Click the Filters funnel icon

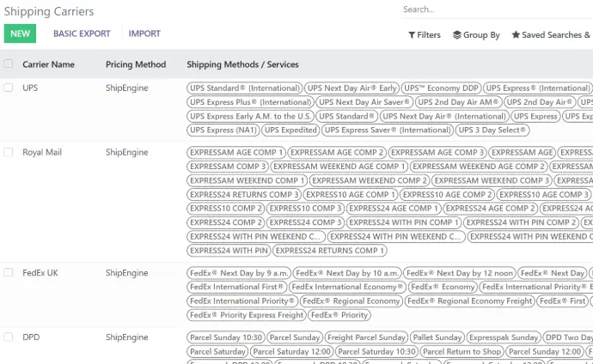point(412,35)
